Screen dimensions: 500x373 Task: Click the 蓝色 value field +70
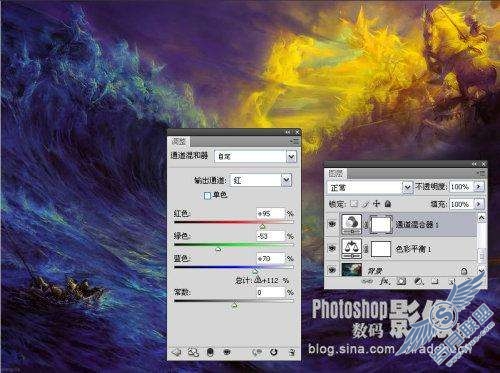point(271,258)
